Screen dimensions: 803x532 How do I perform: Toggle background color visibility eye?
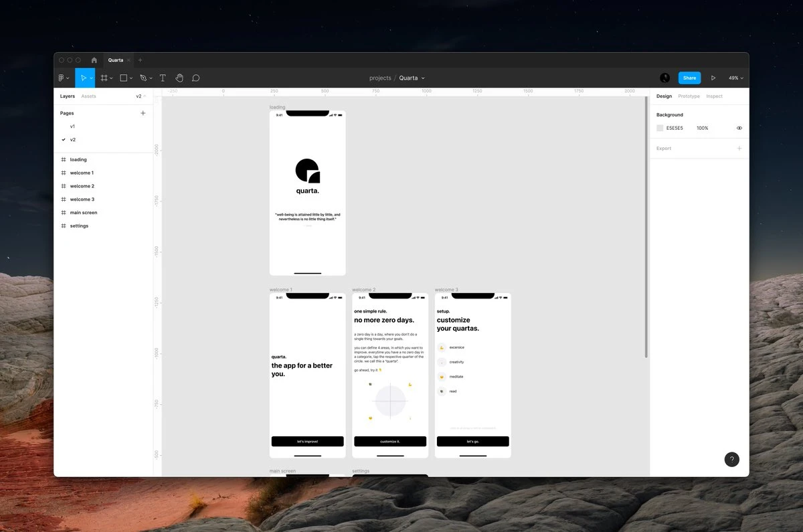[739, 128]
